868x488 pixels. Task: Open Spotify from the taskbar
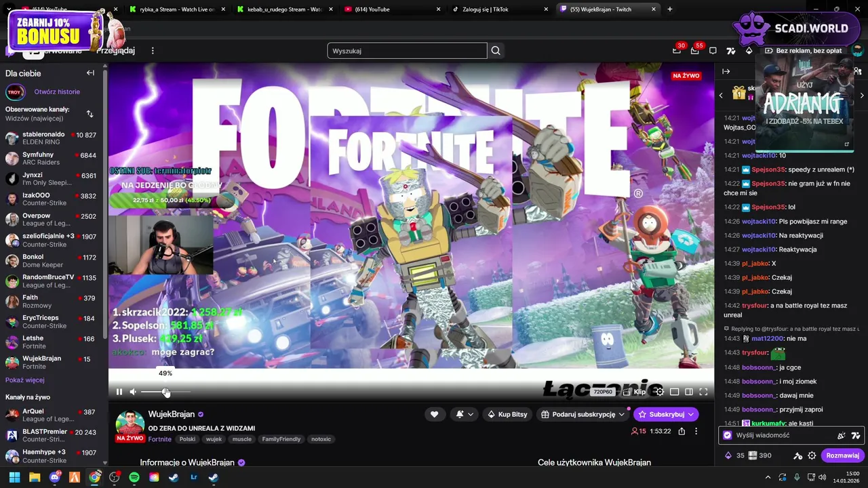point(134,477)
